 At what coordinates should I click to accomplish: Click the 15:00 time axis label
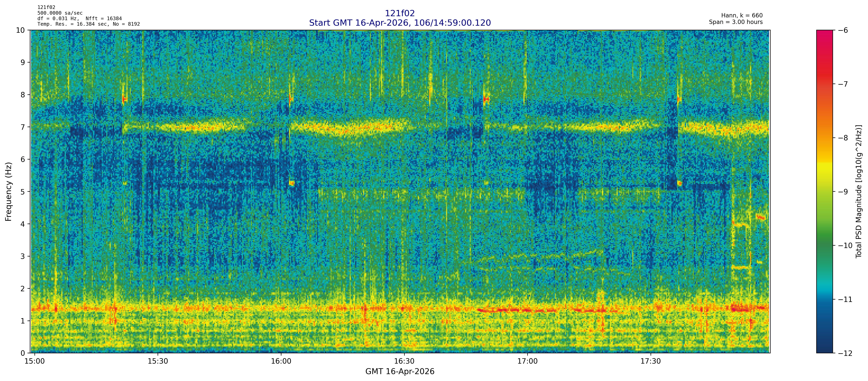35,361
